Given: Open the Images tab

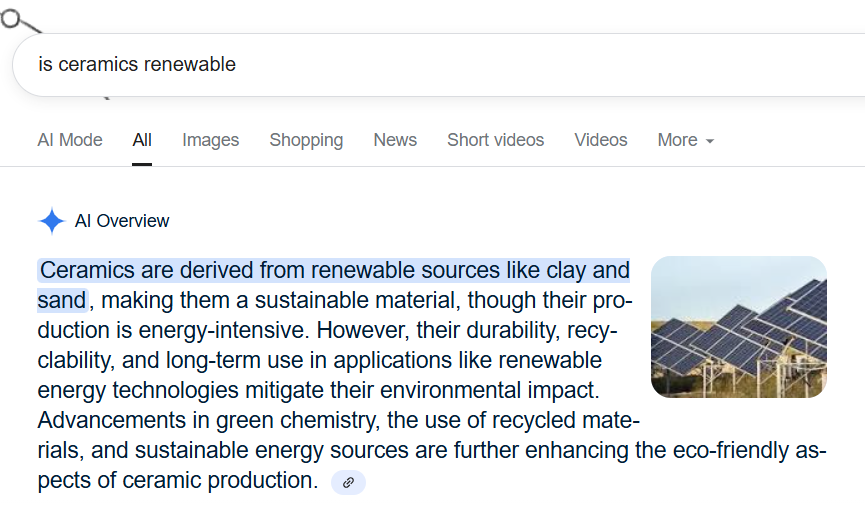Looking at the screenshot, I should 210,140.
